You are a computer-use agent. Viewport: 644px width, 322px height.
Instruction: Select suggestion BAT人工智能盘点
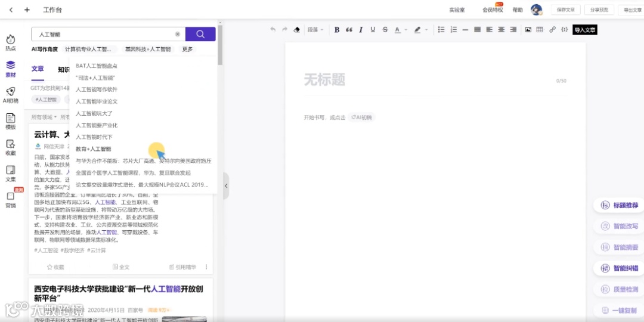97,66
